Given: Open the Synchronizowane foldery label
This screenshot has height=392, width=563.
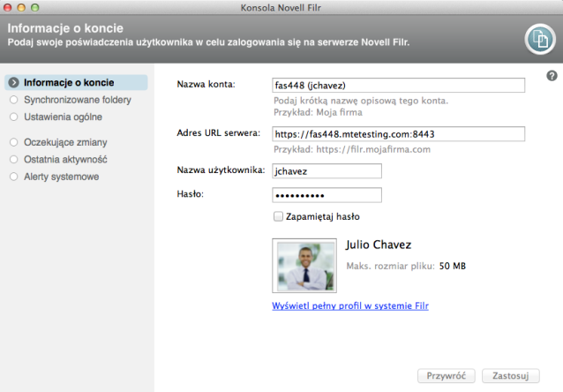Looking at the screenshot, I should tap(78, 100).
